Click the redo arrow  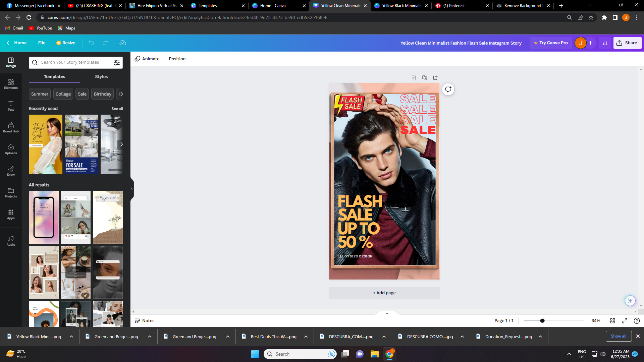click(x=105, y=43)
